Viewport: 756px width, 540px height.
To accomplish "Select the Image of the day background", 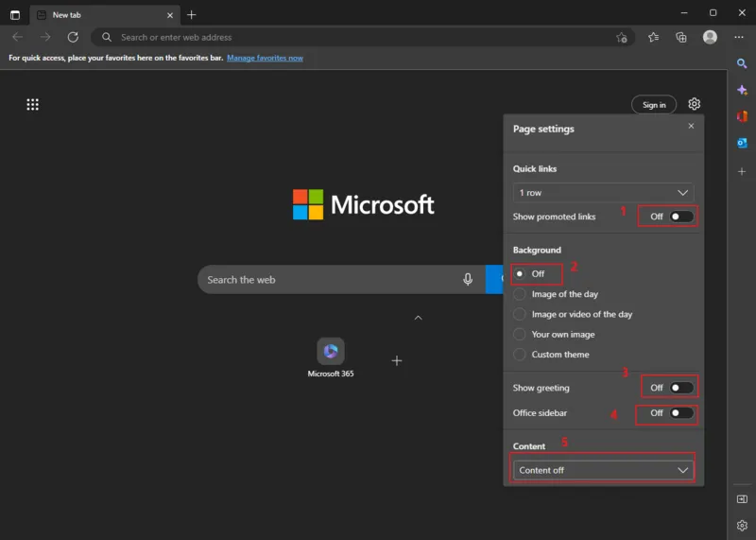I will (520, 294).
